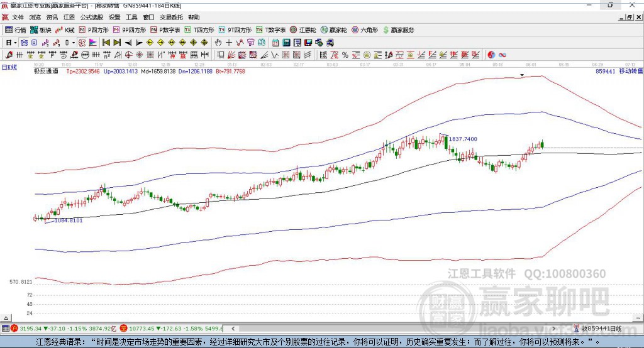This screenshot has height=348, width=644.
Task: Select the percent % retracement tool
Action: tap(345, 55)
